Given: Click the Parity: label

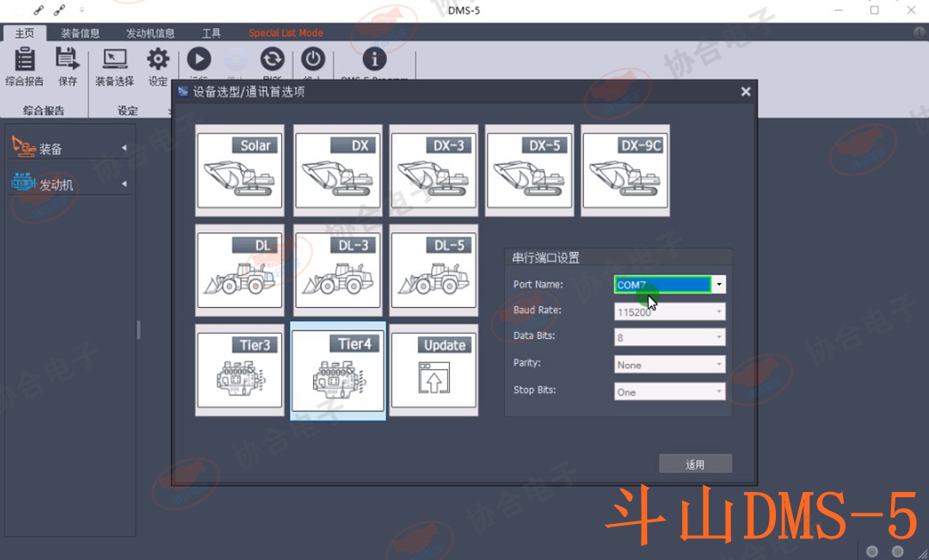Looking at the screenshot, I should point(526,363).
